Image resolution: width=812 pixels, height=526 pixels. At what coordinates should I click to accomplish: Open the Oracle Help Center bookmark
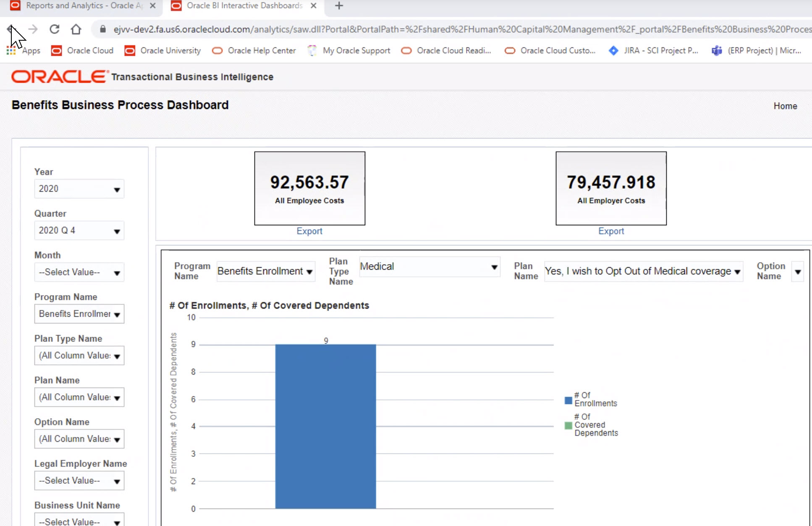click(261, 50)
